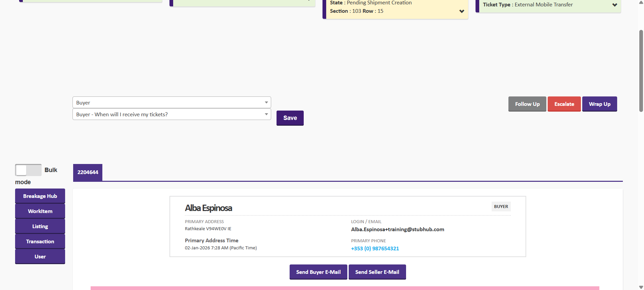Image resolution: width=644 pixels, height=290 pixels.
Task: Expand the State Pending Shipment Creation card
Action: (x=462, y=11)
